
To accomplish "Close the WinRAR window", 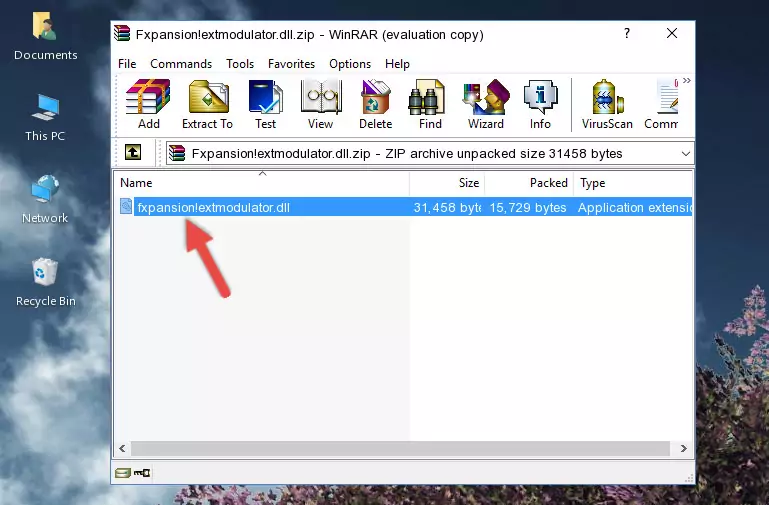I will (672, 33).
